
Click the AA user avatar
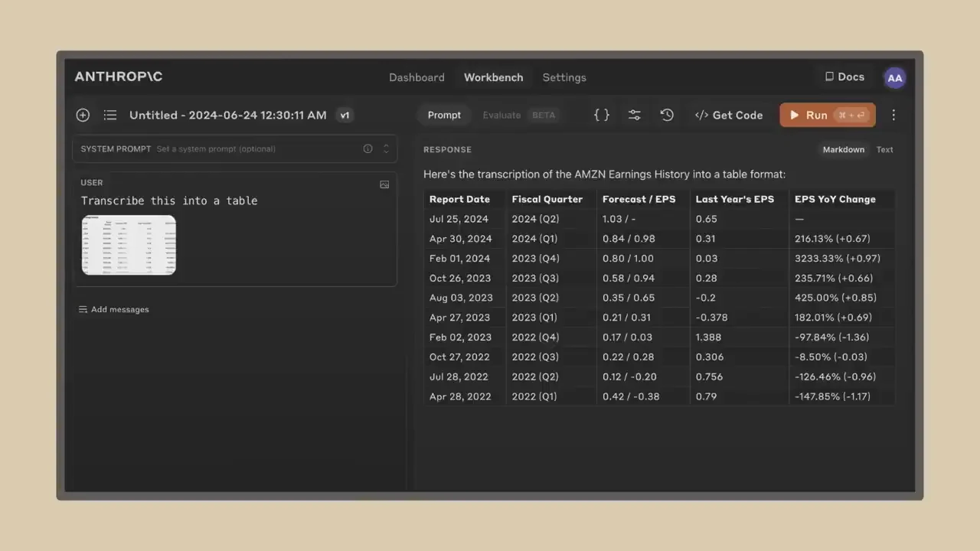coord(894,77)
